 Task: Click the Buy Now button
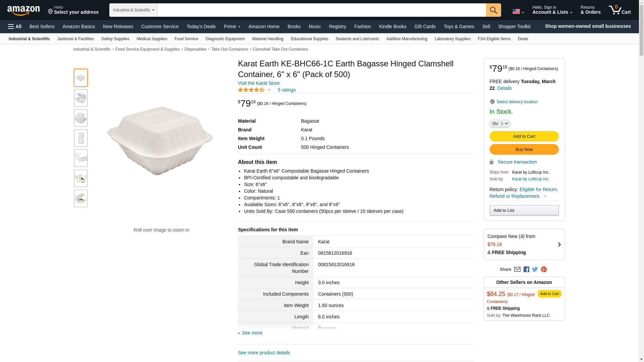(x=524, y=149)
